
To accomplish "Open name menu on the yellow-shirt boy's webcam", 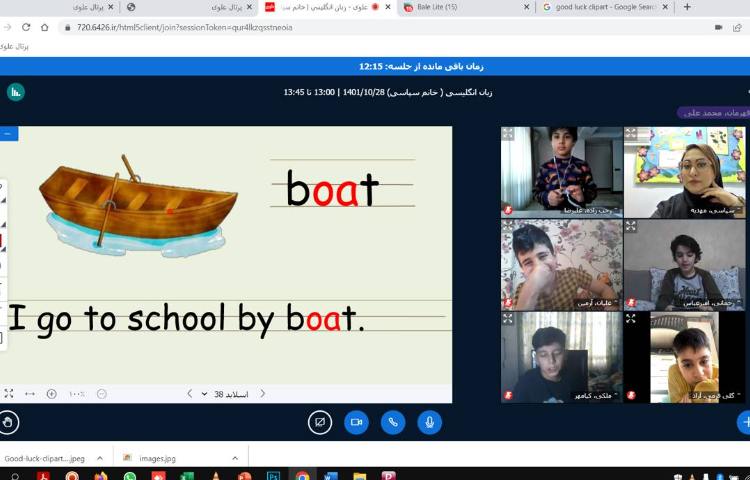I will pyautogui.click(x=716, y=395).
